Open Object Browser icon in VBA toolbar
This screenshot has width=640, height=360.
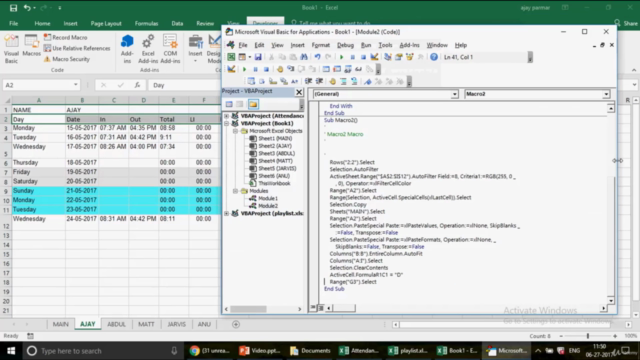coord(409,57)
